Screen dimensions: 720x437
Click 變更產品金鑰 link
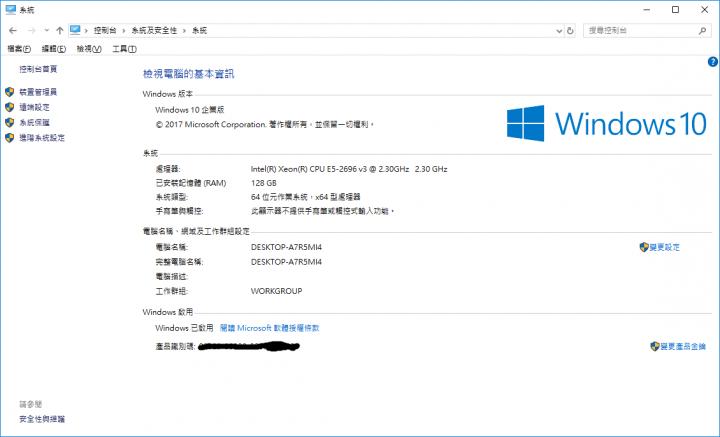pyautogui.click(x=683, y=347)
